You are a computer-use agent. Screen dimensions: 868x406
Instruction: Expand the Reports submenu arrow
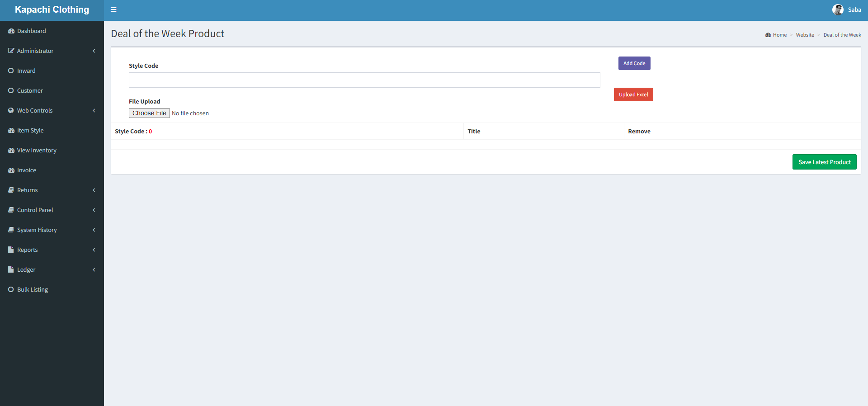point(94,250)
